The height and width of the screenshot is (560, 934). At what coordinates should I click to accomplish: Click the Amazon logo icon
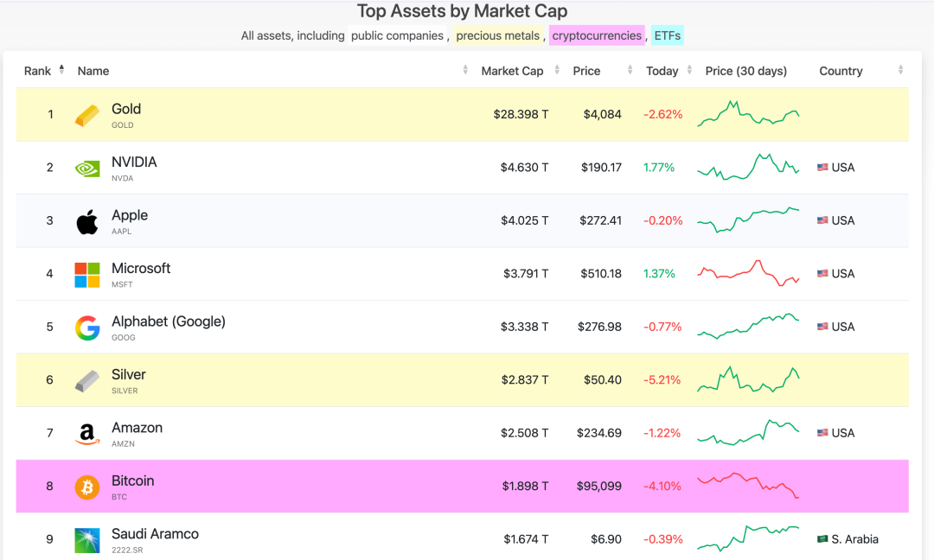pyautogui.click(x=87, y=434)
